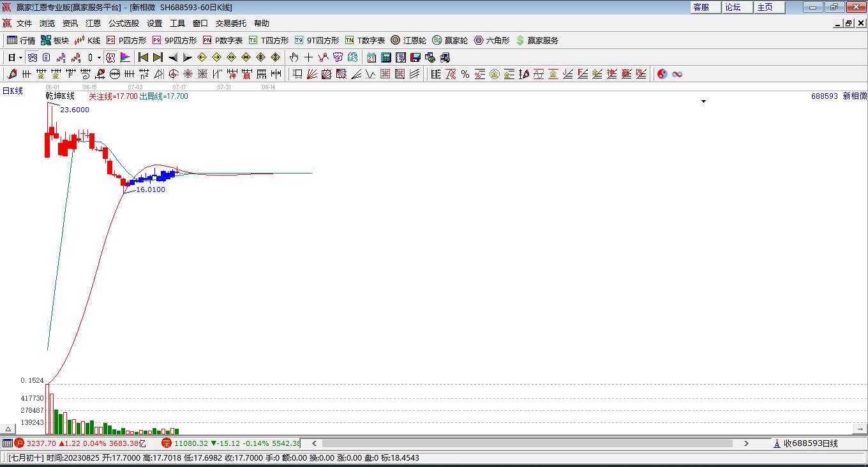Viewport: 868px width, 467px height.
Task: Expand the 日 period dropdown arrow
Action: point(20,57)
